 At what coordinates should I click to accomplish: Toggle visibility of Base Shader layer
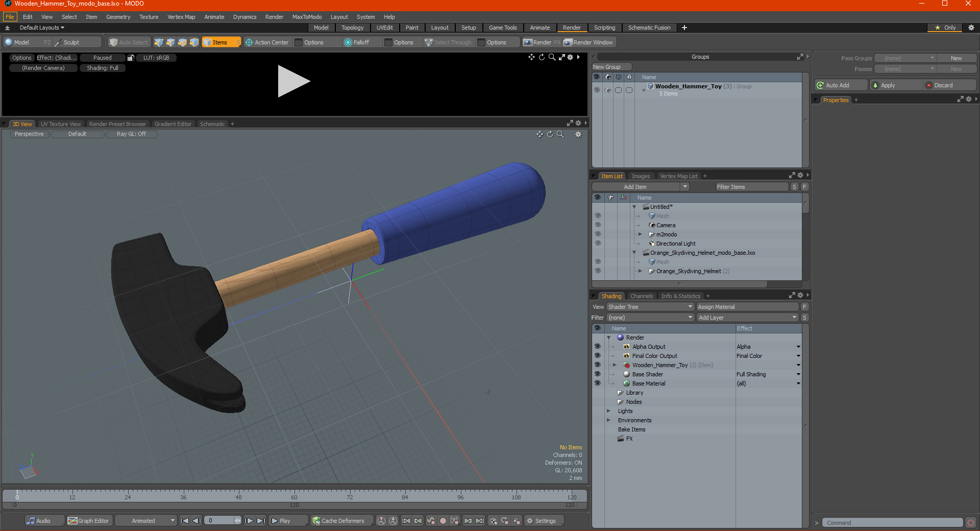click(598, 374)
